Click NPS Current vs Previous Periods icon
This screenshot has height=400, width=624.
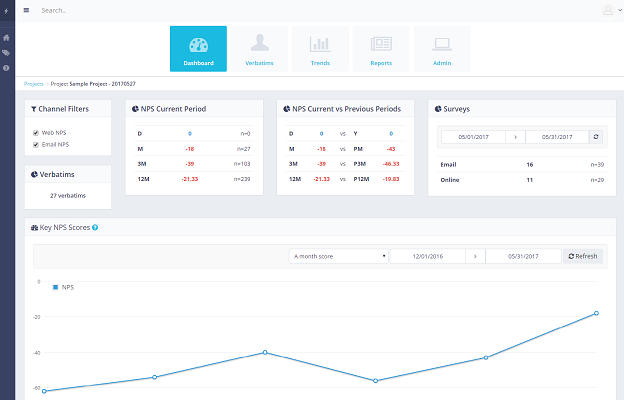tap(287, 109)
